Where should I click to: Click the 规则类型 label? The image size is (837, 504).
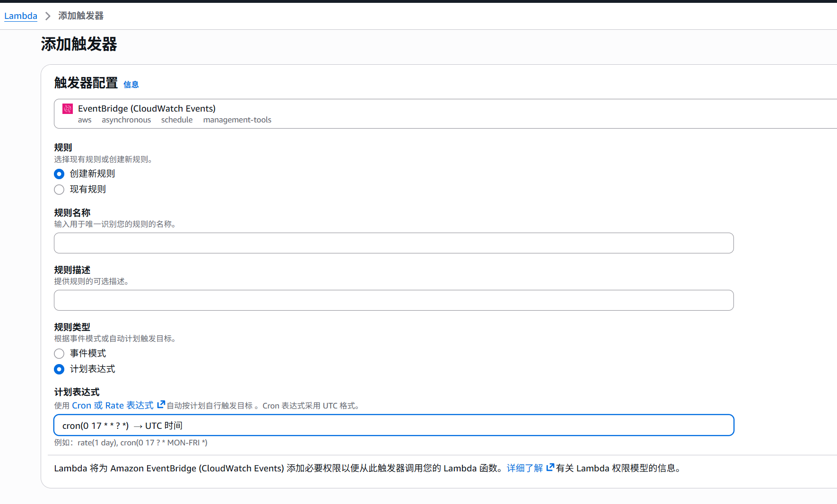tap(72, 327)
